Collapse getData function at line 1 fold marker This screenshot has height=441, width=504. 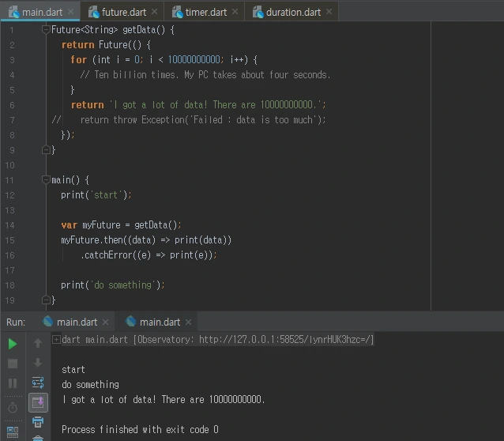point(46,29)
